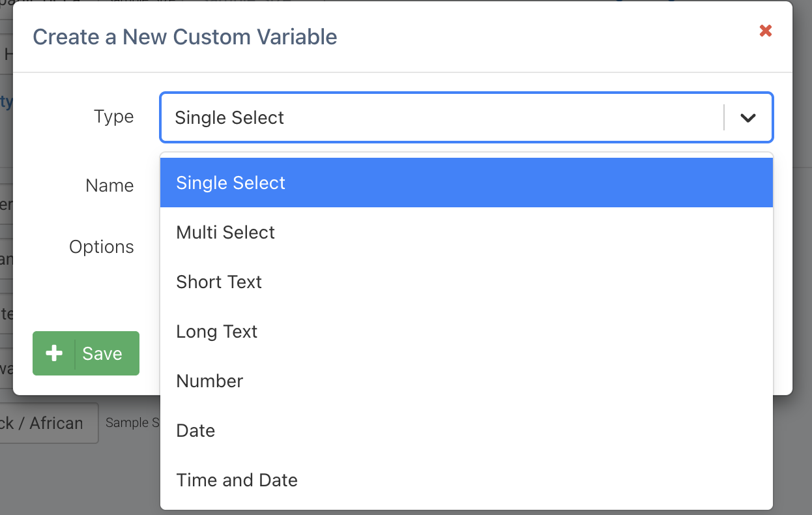
Task: Select "Multi Select" from the type list
Action: 225,232
